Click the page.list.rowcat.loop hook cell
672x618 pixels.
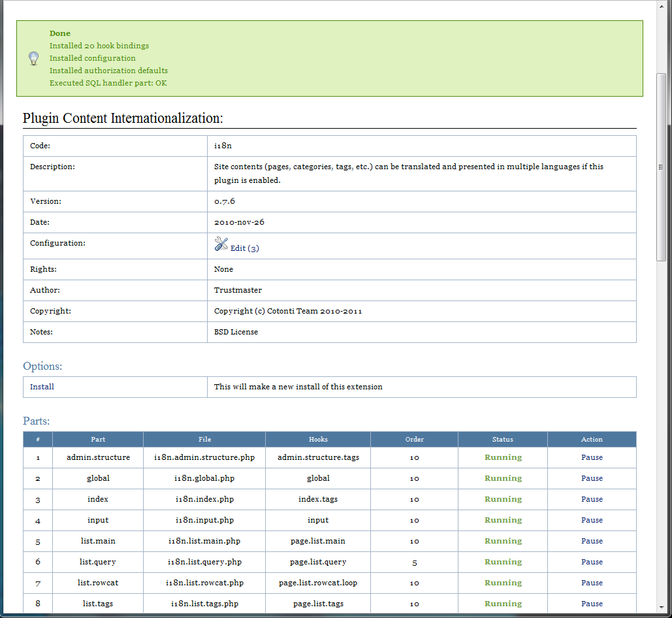tap(318, 583)
